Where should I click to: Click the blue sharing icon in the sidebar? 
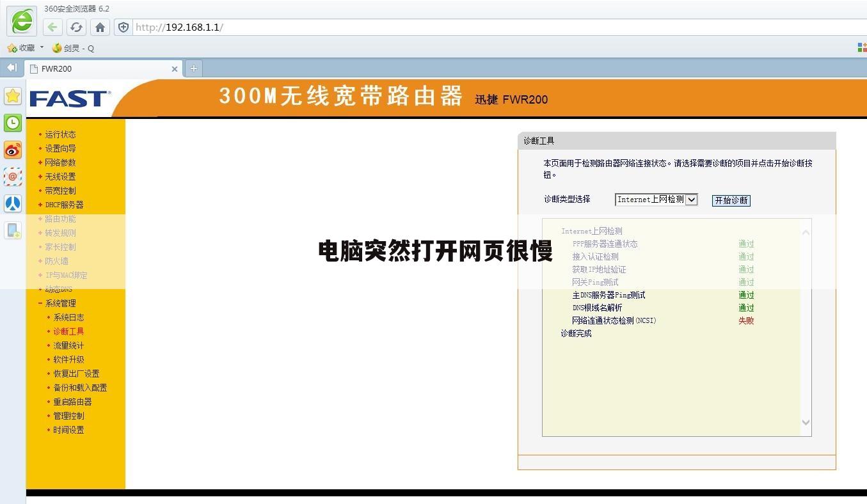[12, 204]
